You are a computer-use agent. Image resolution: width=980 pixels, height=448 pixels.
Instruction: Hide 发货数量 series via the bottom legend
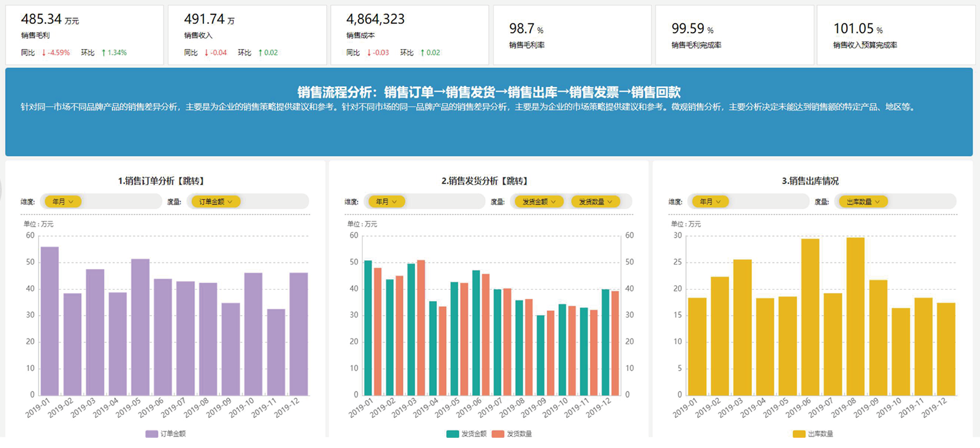tap(512, 434)
